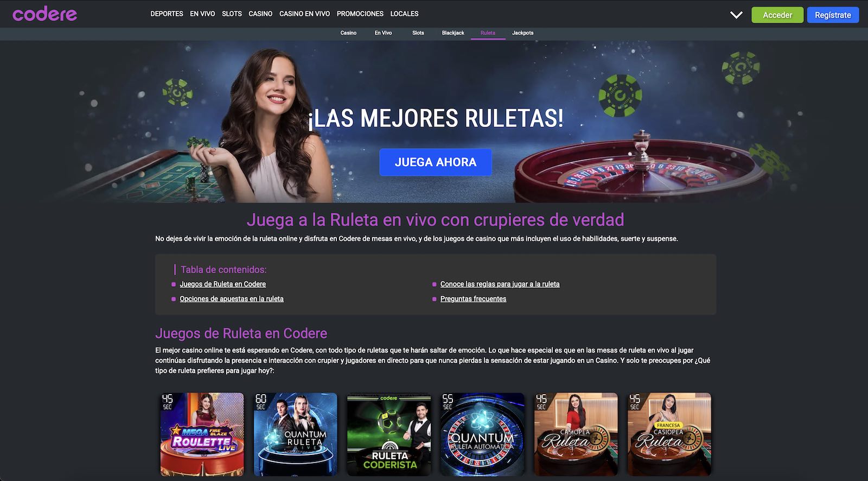Open the PROMOCIONES menu item
This screenshot has width=868, height=481.
pos(360,14)
